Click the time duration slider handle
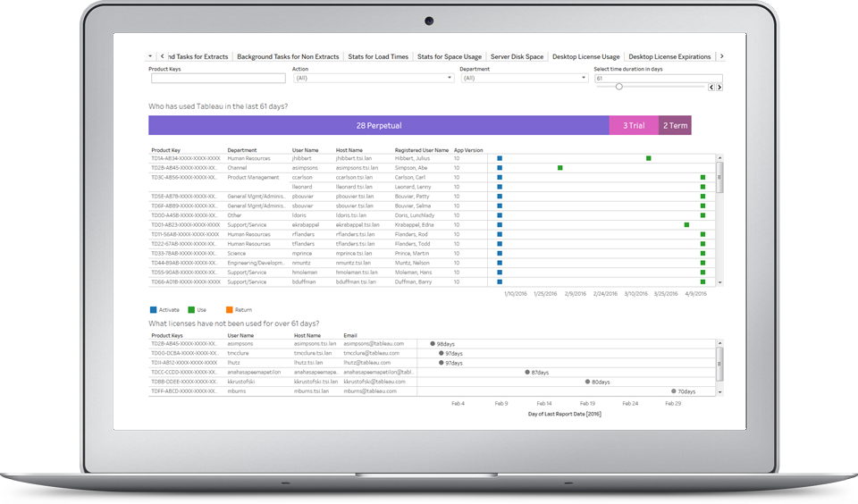This screenshot has height=504, width=858. tap(618, 87)
